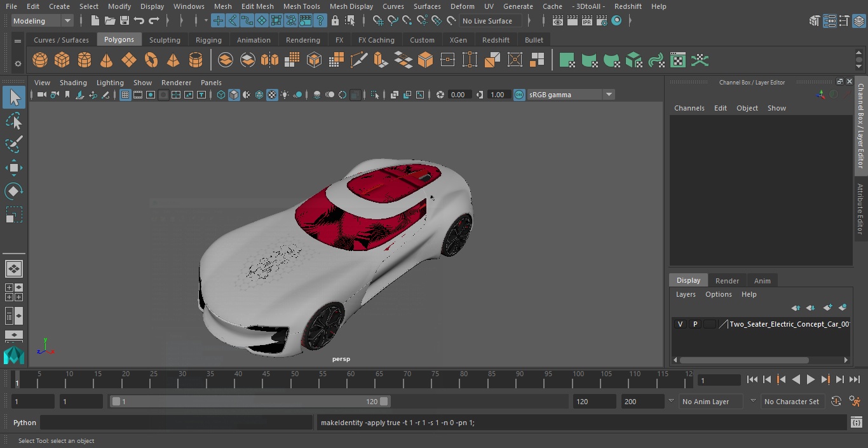Click the Maya home logo icon
868x448 pixels.
pyautogui.click(x=14, y=355)
